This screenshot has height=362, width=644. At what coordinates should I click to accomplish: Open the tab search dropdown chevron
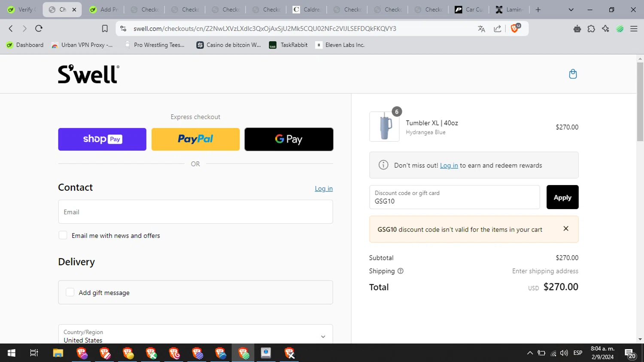(x=571, y=9)
